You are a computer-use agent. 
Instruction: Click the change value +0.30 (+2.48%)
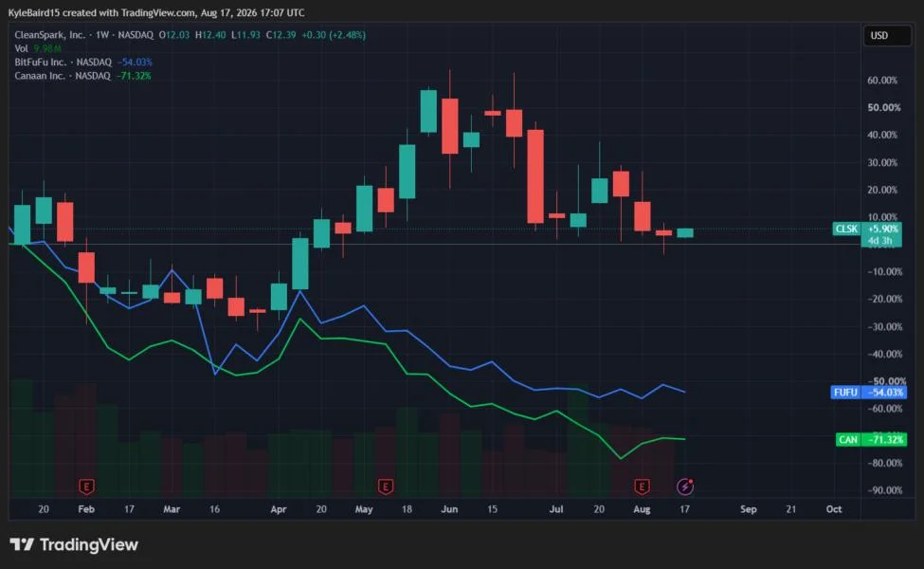click(334, 35)
